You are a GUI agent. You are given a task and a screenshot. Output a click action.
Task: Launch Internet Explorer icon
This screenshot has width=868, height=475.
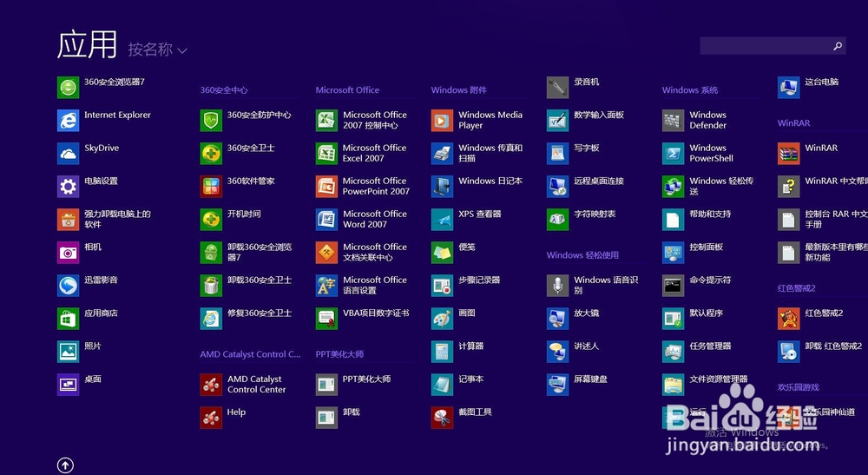pyautogui.click(x=68, y=120)
